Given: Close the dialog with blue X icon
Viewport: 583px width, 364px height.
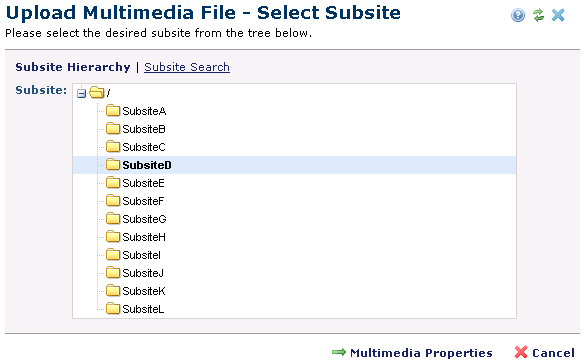Looking at the screenshot, I should coord(558,15).
